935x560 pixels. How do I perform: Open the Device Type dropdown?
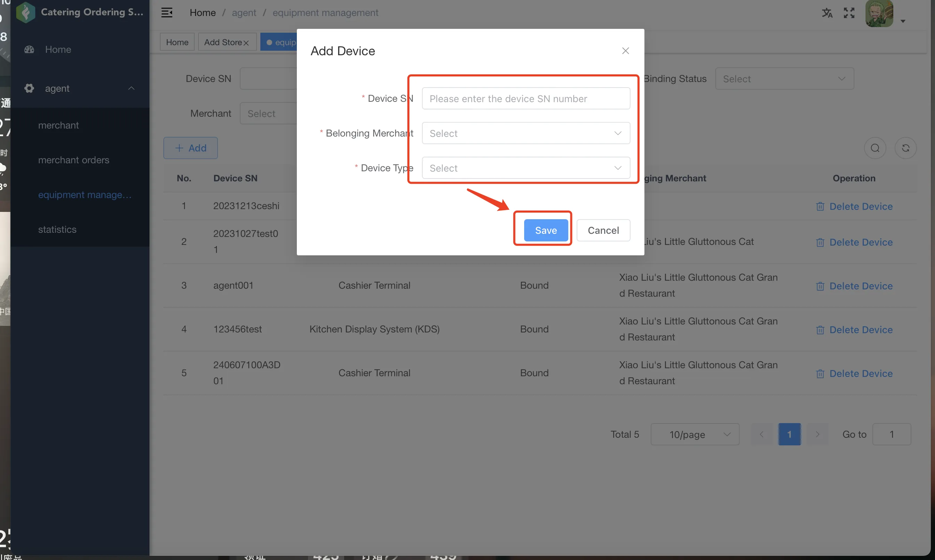526,168
